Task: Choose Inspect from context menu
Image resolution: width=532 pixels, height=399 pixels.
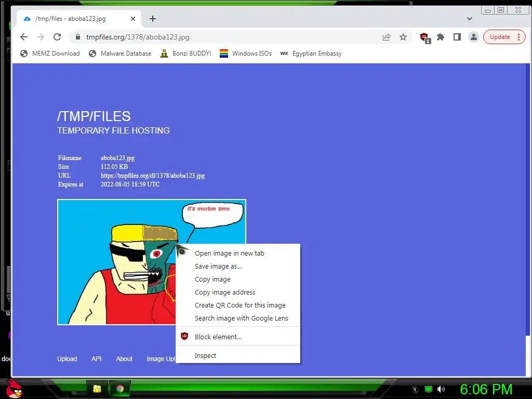Action: [x=238, y=355]
